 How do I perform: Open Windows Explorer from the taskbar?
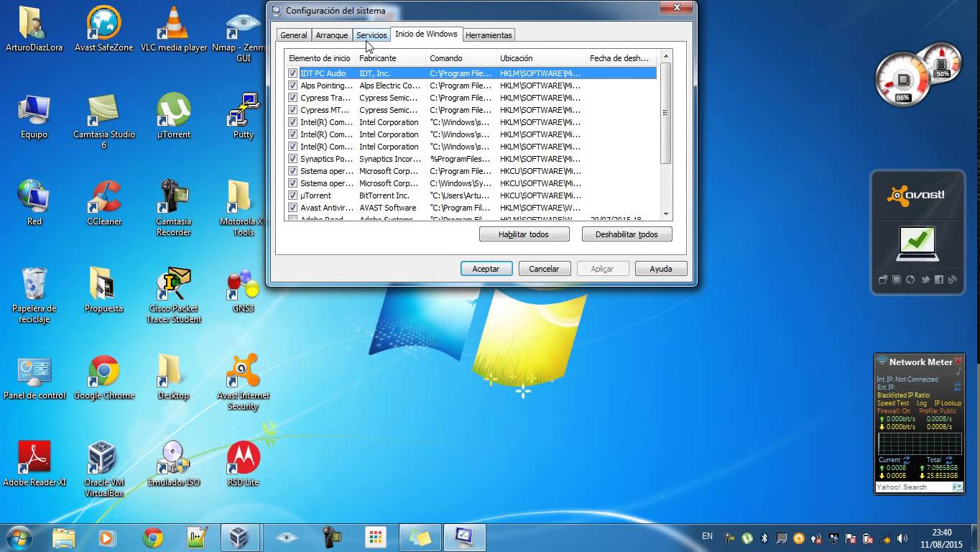pyautogui.click(x=63, y=538)
